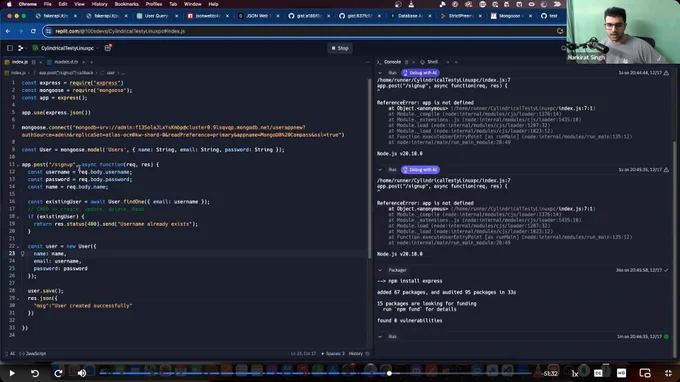The image size is (680, 382).
Task: Click second Debug with AI button
Action: (x=421, y=170)
